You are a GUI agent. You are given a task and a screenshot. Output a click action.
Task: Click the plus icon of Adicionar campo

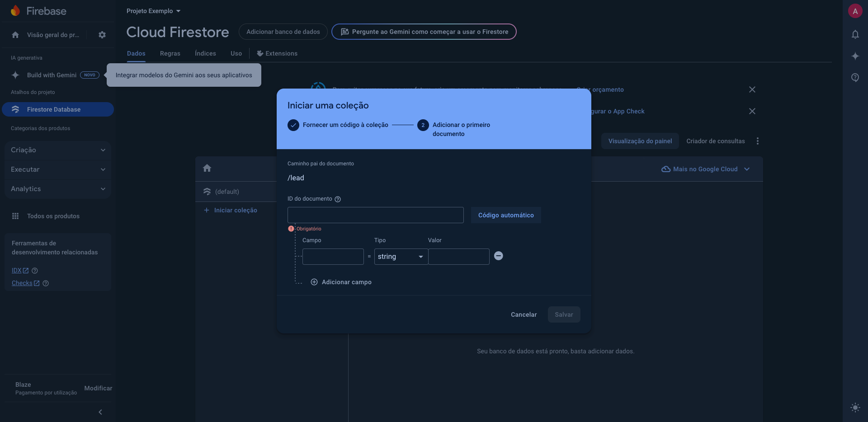[314, 282]
